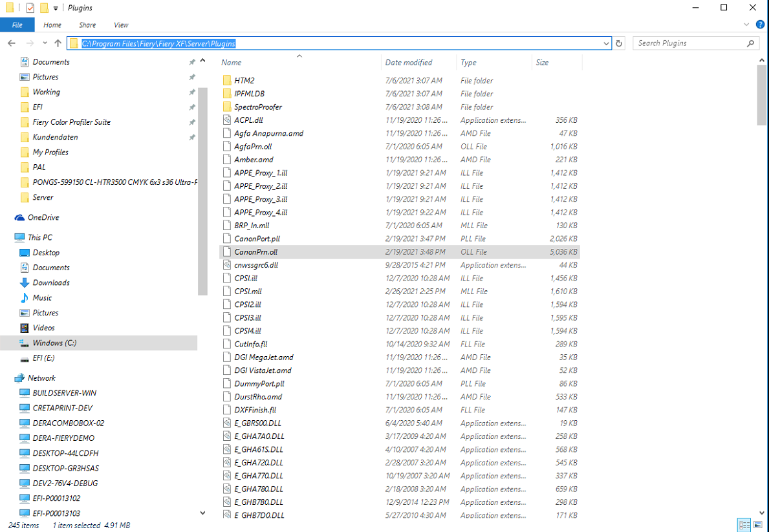Select the E_GBRS00.DLL file icon

pos(226,423)
